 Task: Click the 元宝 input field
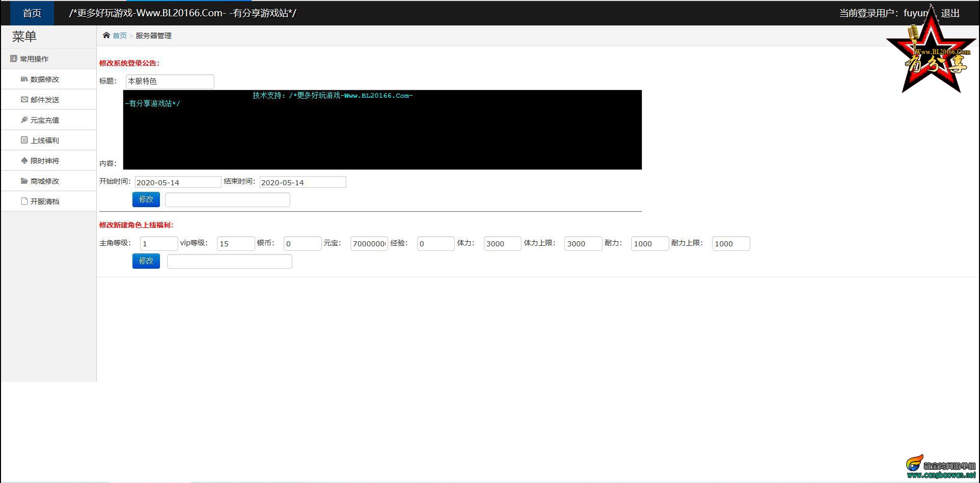pyautogui.click(x=369, y=243)
